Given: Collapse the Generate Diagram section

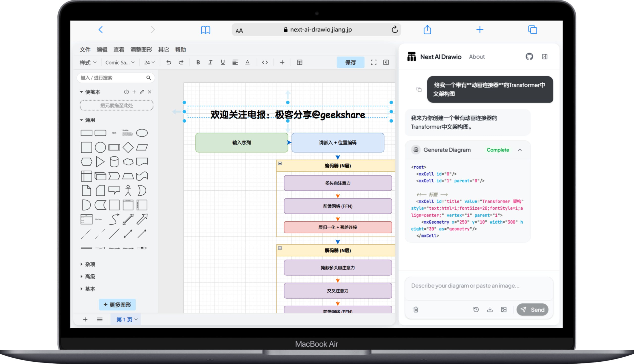Looking at the screenshot, I should point(520,150).
